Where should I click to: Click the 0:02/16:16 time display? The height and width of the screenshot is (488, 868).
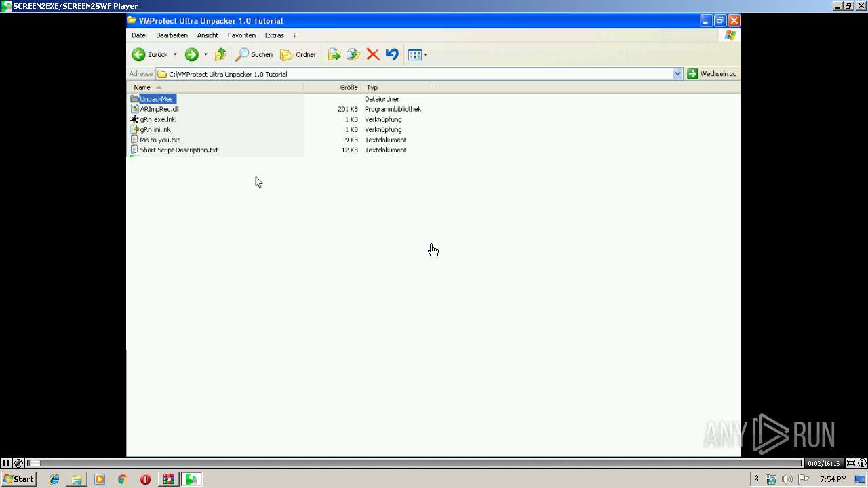point(823,464)
